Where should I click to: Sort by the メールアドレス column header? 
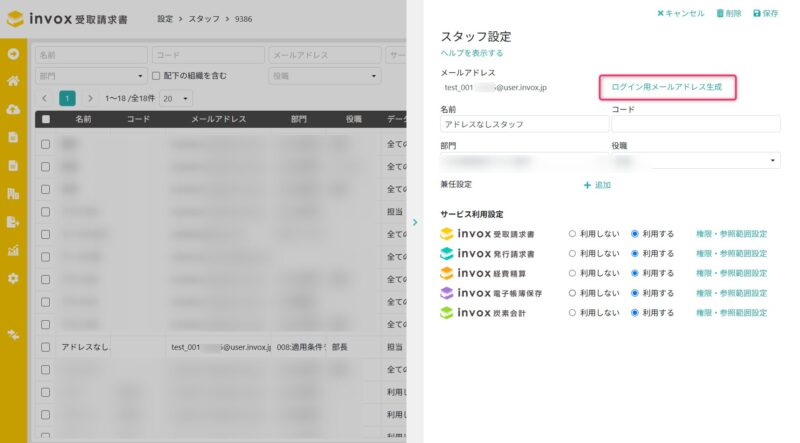point(219,119)
